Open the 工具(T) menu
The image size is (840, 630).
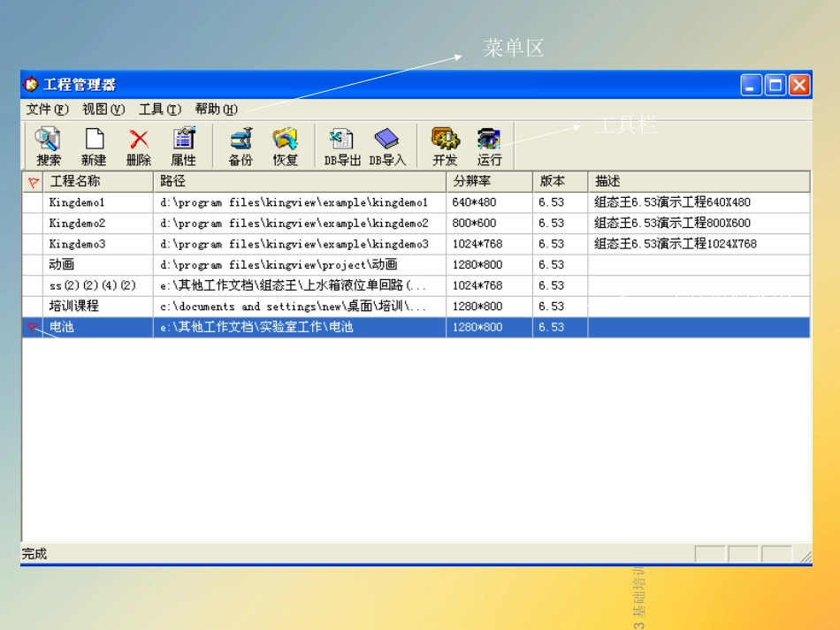[160, 110]
